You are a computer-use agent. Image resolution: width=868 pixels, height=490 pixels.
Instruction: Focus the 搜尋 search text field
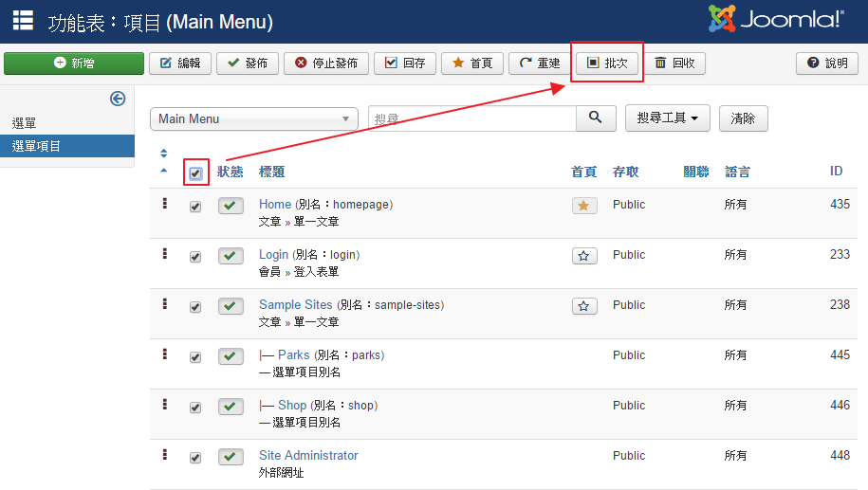tap(471, 118)
